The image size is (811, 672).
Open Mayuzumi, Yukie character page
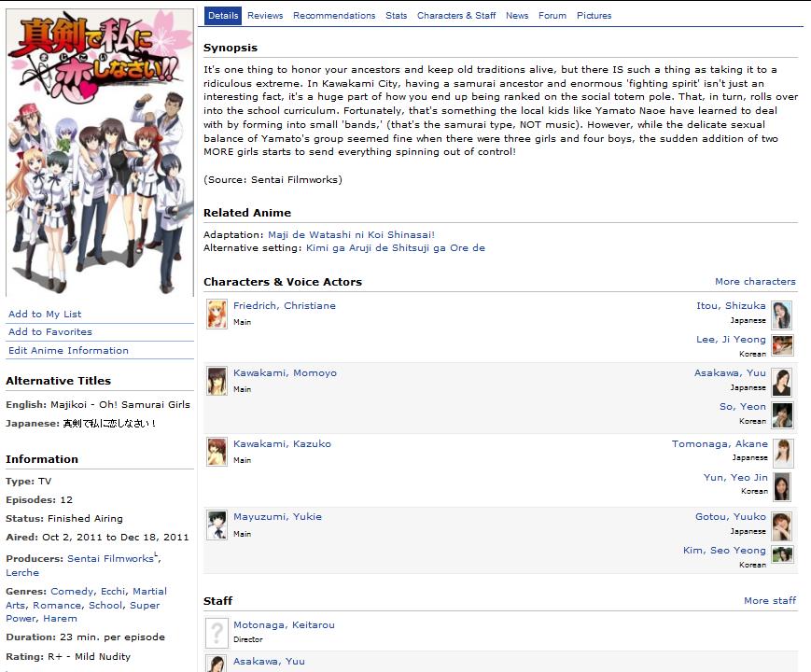(x=277, y=517)
